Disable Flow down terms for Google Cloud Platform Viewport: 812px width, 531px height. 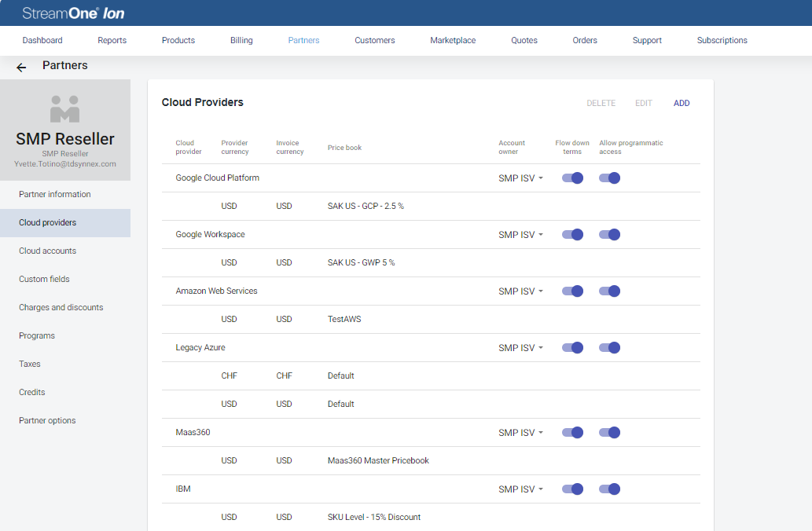tap(572, 178)
